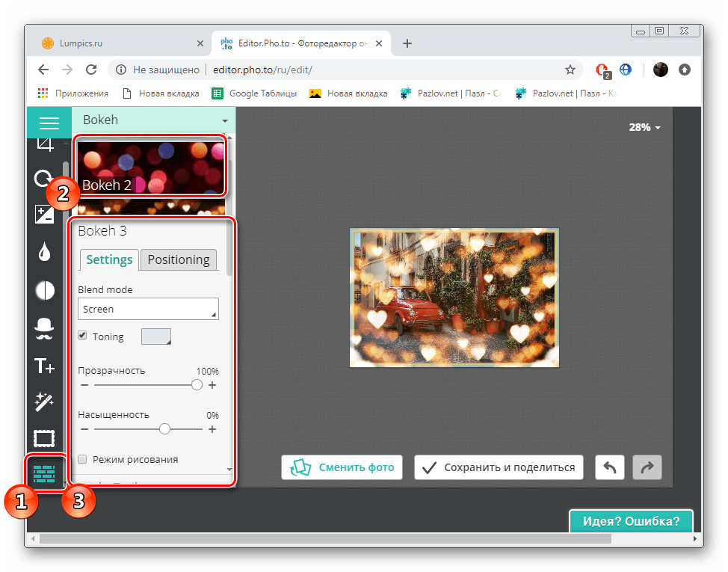Image resolution: width=728 pixels, height=572 pixels.
Task: Click the Насыщенность slider handle
Action: pos(164,429)
